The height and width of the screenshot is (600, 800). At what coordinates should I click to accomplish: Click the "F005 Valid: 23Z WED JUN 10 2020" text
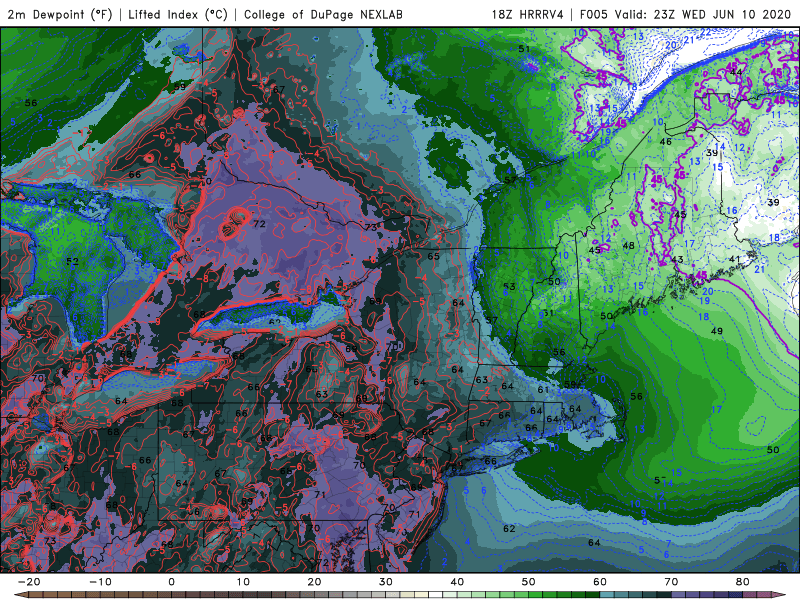(x=685, y=14)
